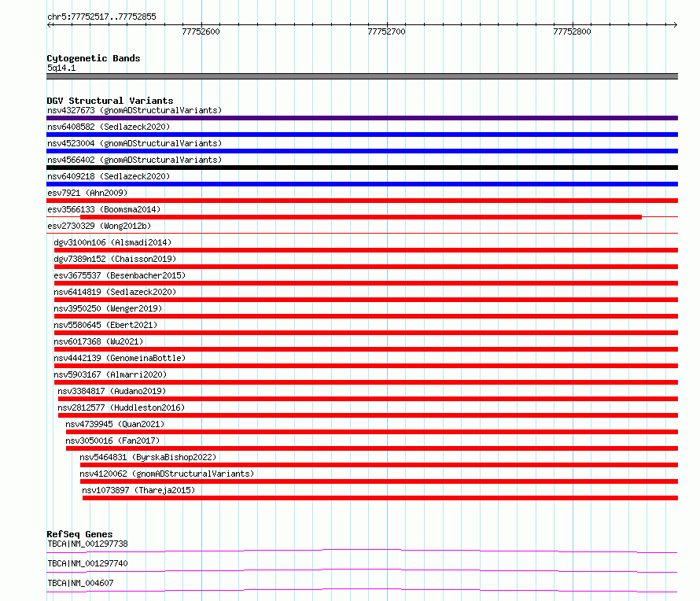The height and width of the screenshot is (601, 700).
Task: Select variant nsv6414819 (Sedlazeck2020) label
Action: pyautogui.click(x=115, y=292)
